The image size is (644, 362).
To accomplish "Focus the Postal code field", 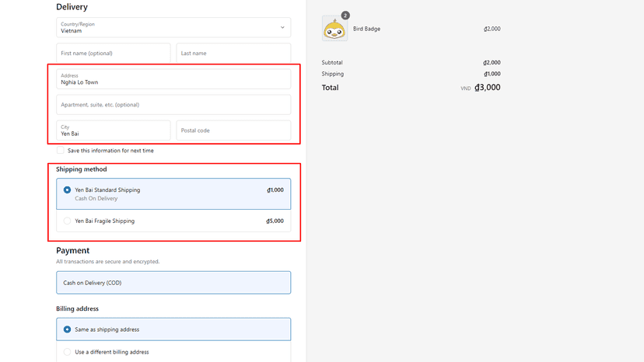I will 233,131.
